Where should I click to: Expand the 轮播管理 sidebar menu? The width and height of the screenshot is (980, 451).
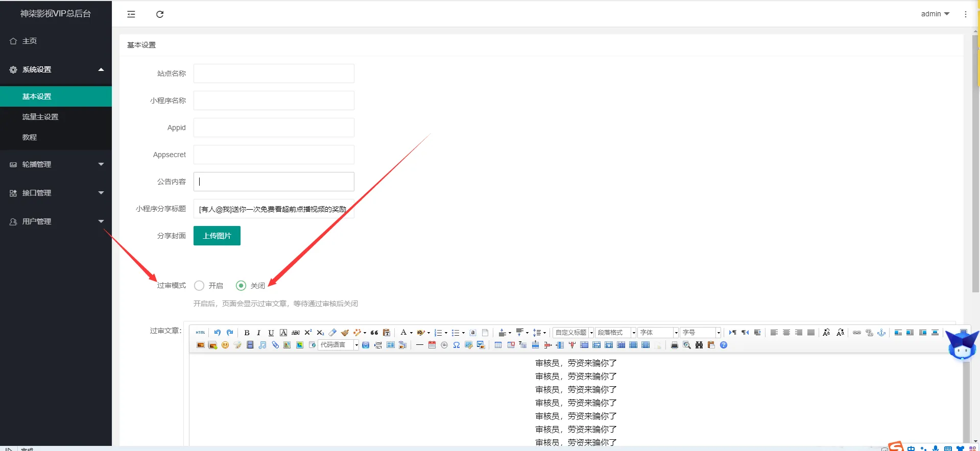tap(56, 164)
